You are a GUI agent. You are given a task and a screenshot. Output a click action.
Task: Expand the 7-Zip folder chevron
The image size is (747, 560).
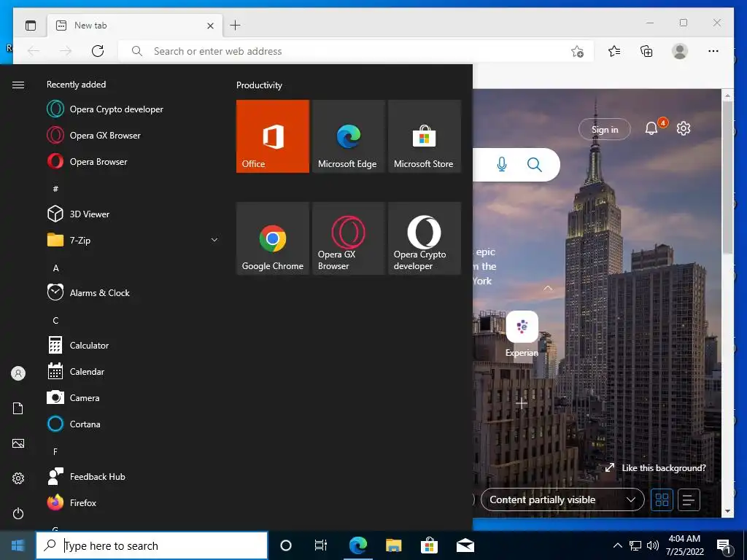(x=214, y=240)
